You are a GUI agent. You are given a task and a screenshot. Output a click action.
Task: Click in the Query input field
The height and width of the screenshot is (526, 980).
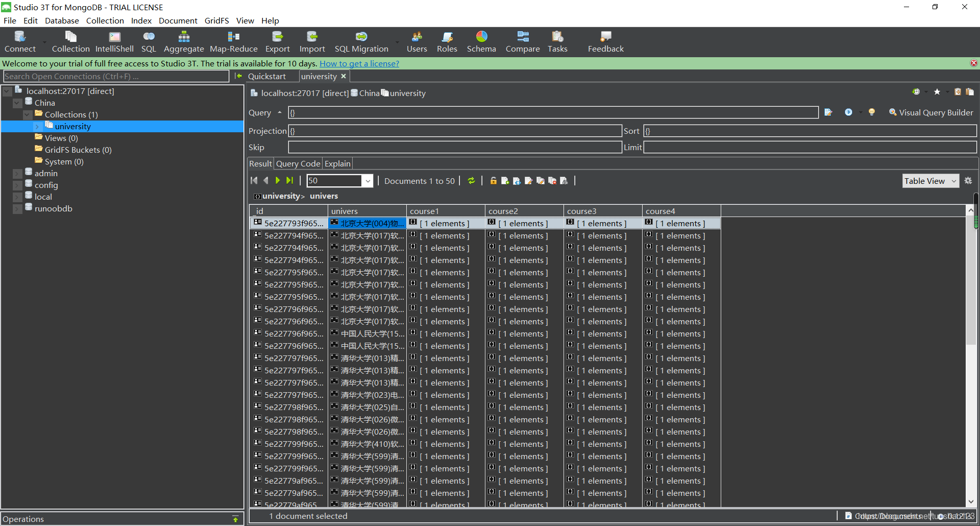point(553,112)
